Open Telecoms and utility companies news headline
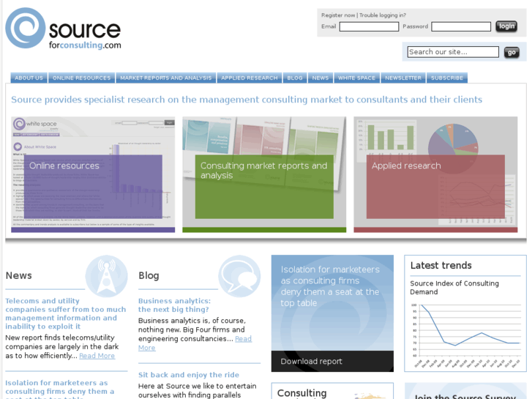This screenshot has width=532, height=399. coord(65,313)
